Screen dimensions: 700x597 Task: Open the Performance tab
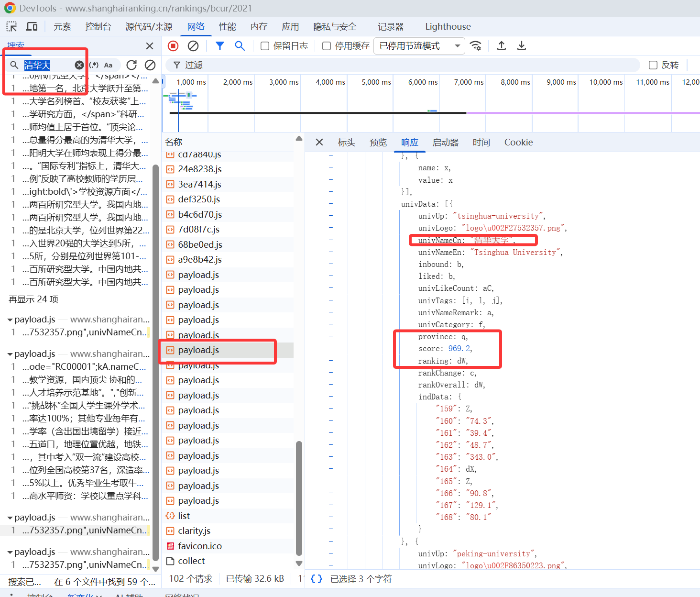[x=227, y=26]
